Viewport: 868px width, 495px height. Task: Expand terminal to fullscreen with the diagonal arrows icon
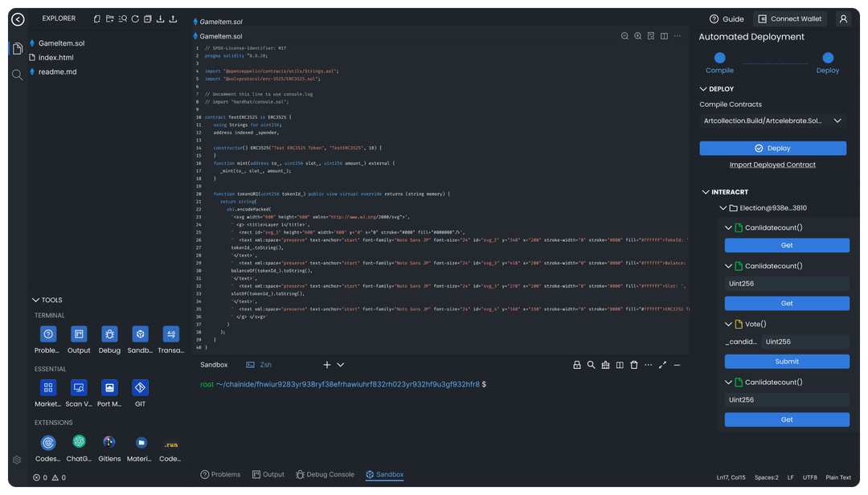tap(662, 365)
